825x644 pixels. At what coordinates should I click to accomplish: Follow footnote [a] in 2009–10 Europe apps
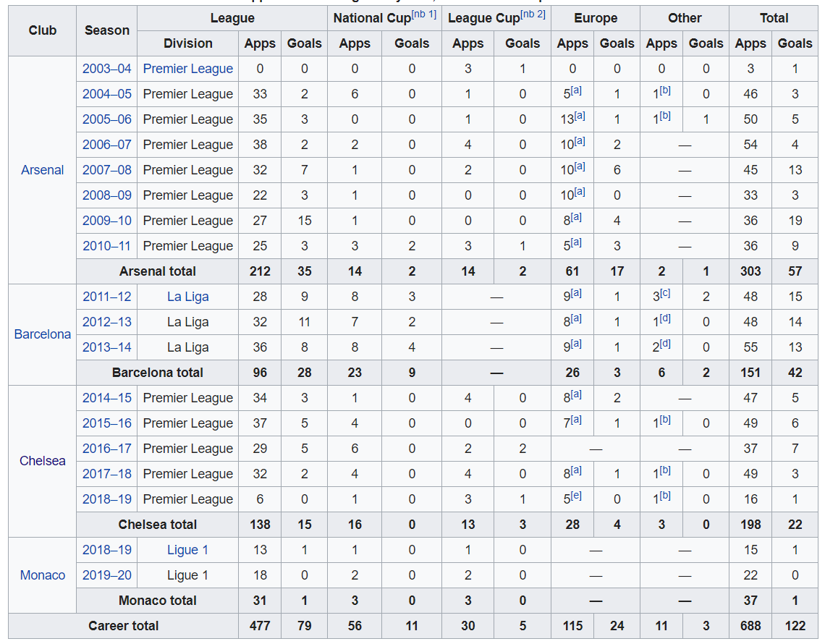coord(577,217)
